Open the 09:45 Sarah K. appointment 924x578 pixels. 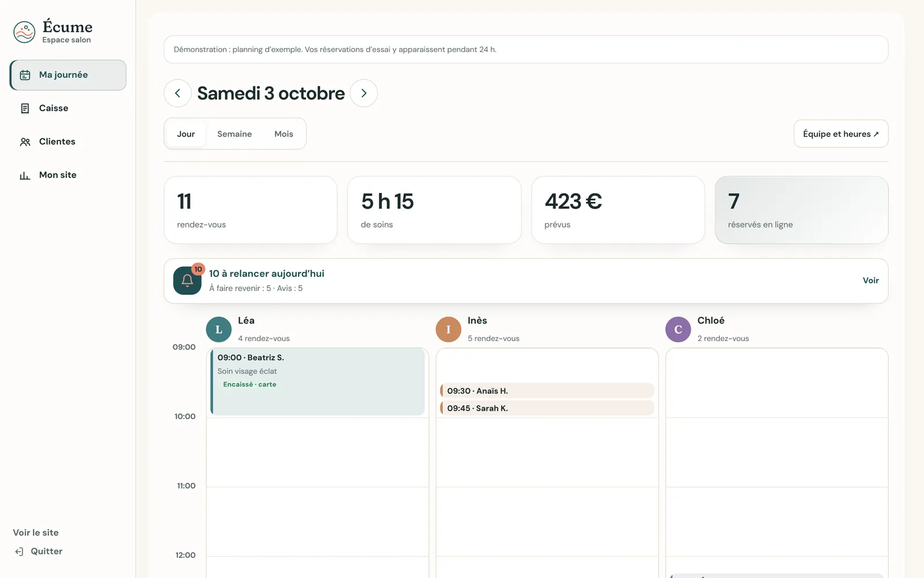[547, 408]
